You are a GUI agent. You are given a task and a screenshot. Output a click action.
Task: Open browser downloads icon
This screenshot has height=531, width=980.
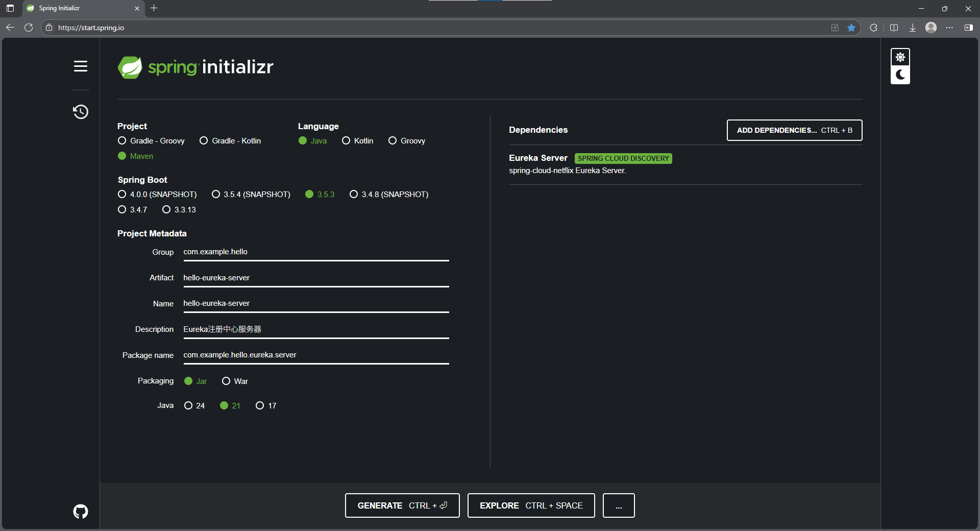click(913, 28)
